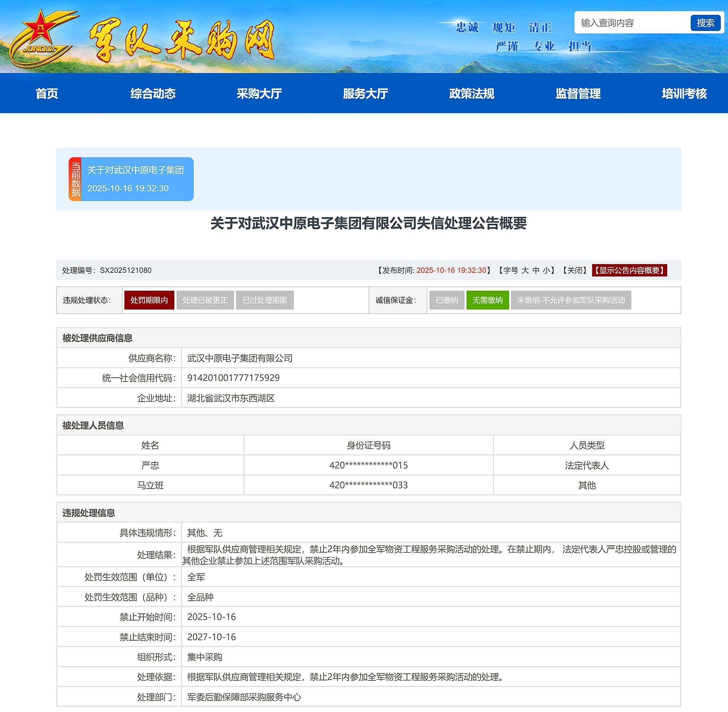Screen dimensions: 728x712
Task: Select 未缴纳-不允许参加军队采购活动 status
Action: point(571,300)
